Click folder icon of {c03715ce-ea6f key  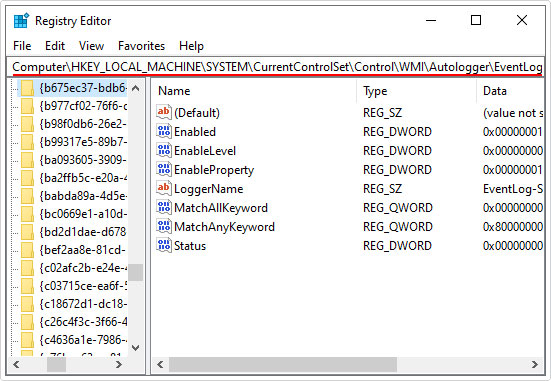pyautogui.click(x=27, y=286)
